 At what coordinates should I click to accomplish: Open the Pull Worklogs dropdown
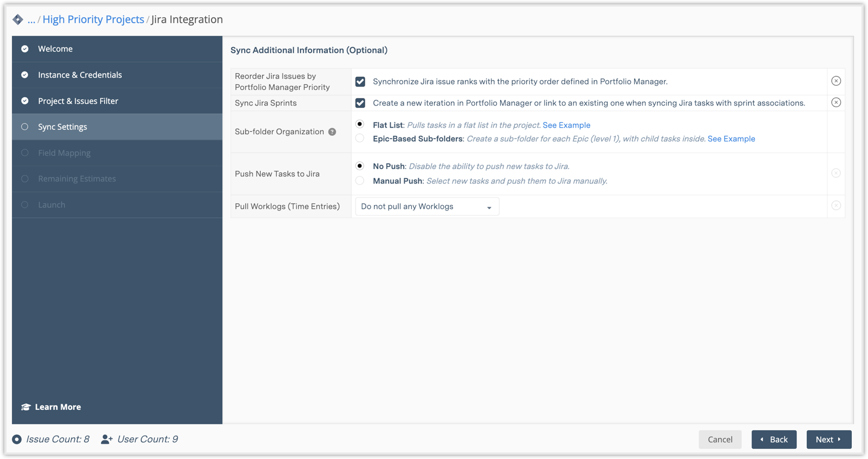coord(426,207)
